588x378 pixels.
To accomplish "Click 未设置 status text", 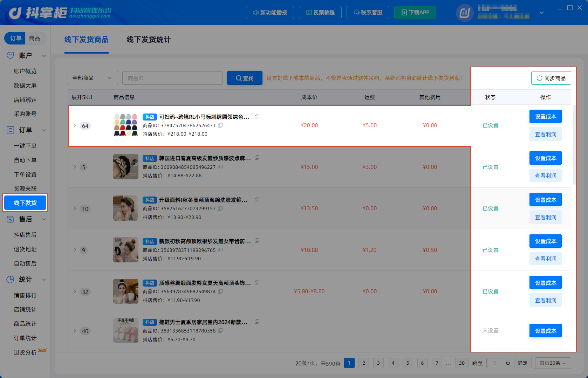I will coord(490,330).
